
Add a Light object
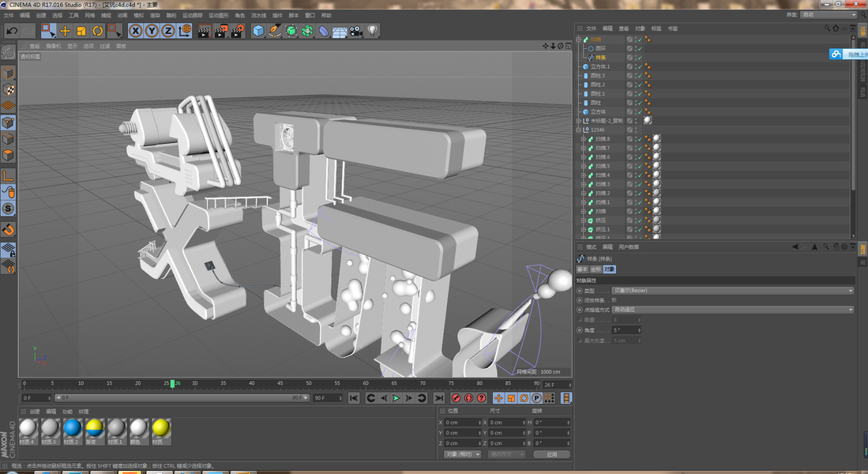coord(373,31)
